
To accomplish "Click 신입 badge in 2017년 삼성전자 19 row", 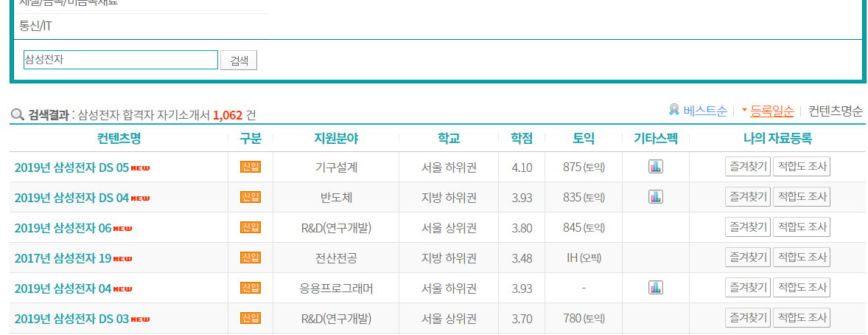I will tap(251, 258).
